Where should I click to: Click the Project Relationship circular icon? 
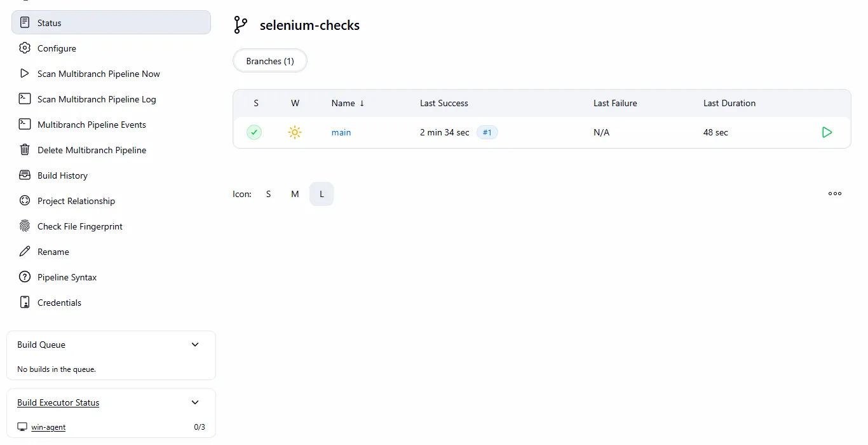(25, 200)
